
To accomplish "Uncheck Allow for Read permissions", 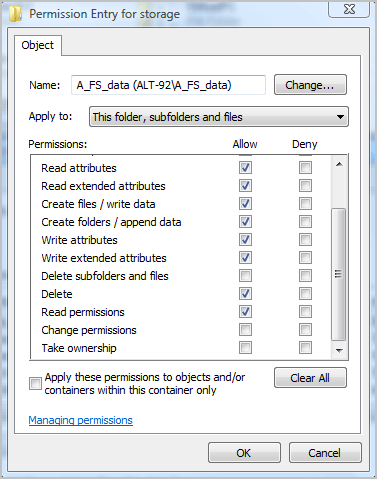I will point(245,311).
